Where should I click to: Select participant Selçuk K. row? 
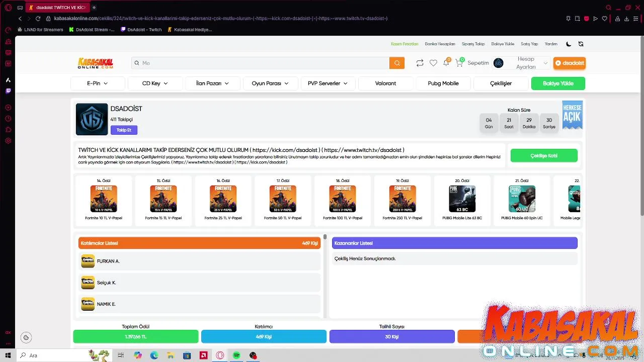[200, 283]
